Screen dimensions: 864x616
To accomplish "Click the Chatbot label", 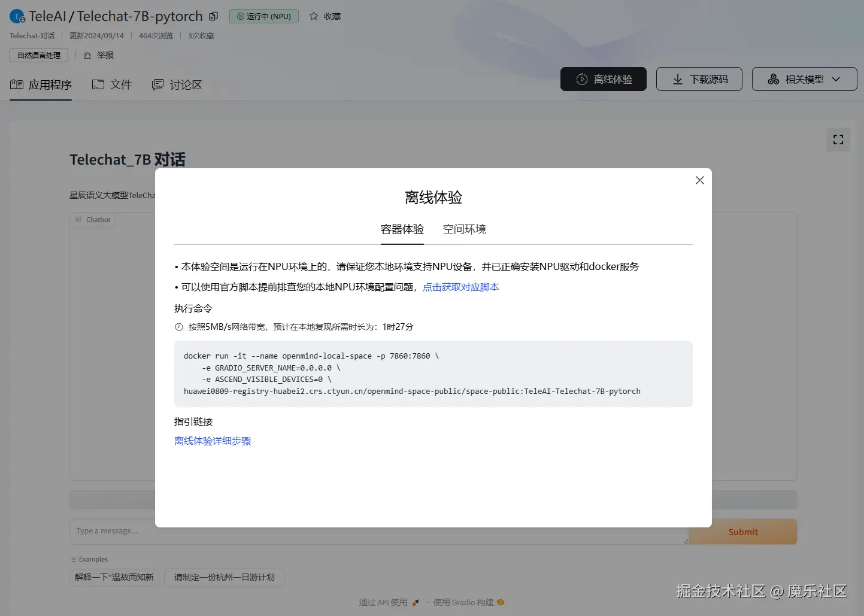I will point(93,220).
